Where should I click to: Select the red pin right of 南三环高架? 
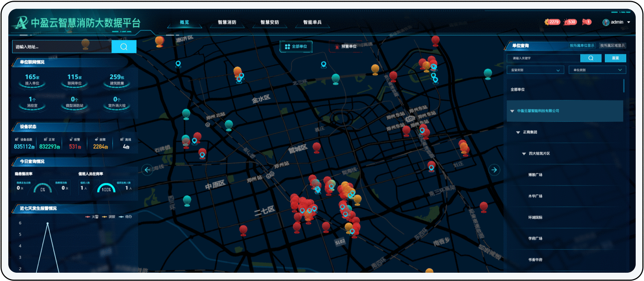[484, 207]
